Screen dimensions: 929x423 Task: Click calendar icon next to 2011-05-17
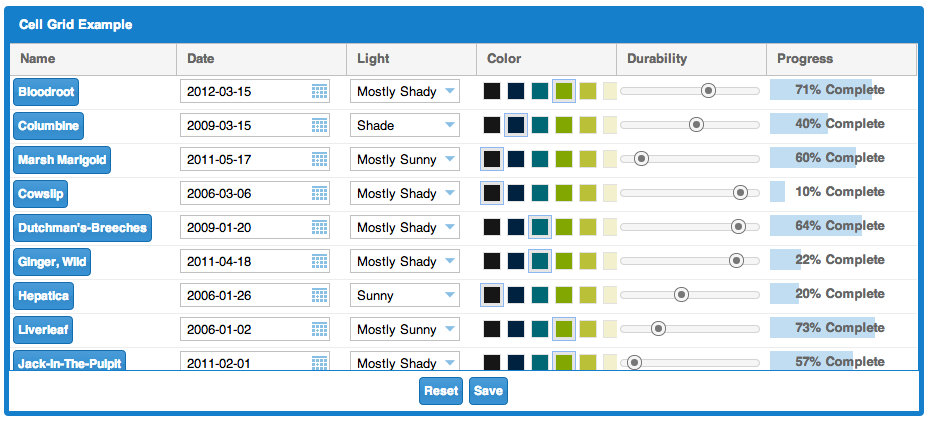[319, 159]
